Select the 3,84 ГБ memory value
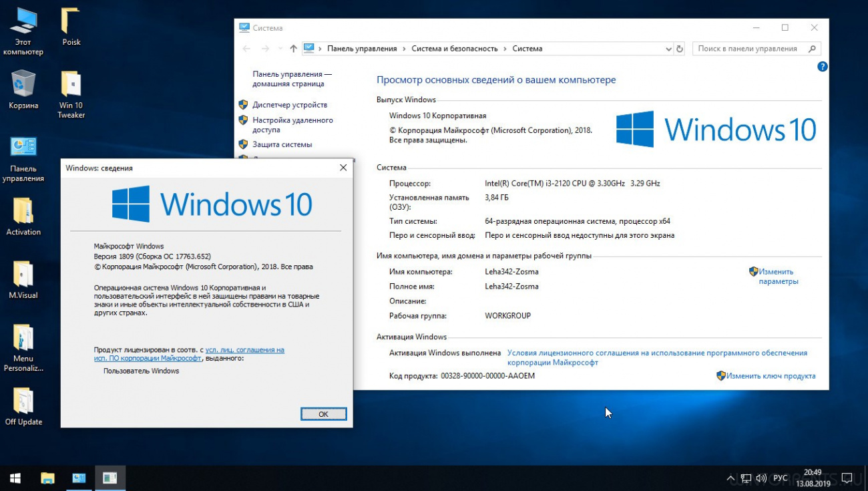The image size is (868, 491). (x=498, y=198)
